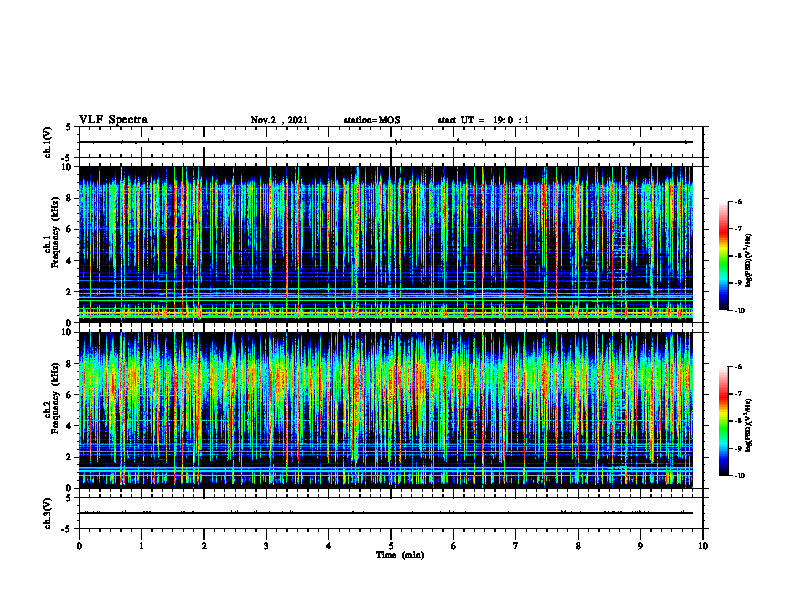
Task: Click the '8' kHz tick of ch.1 spectrogram
Action: [70, 198]
